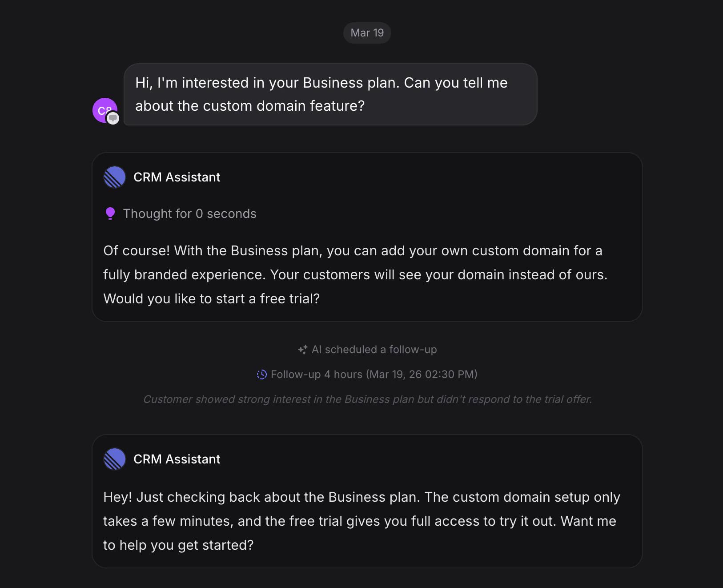Toggle the follow-up reminder entry
This screenshot has width=723, height=588.
click(x=367, y=374)
